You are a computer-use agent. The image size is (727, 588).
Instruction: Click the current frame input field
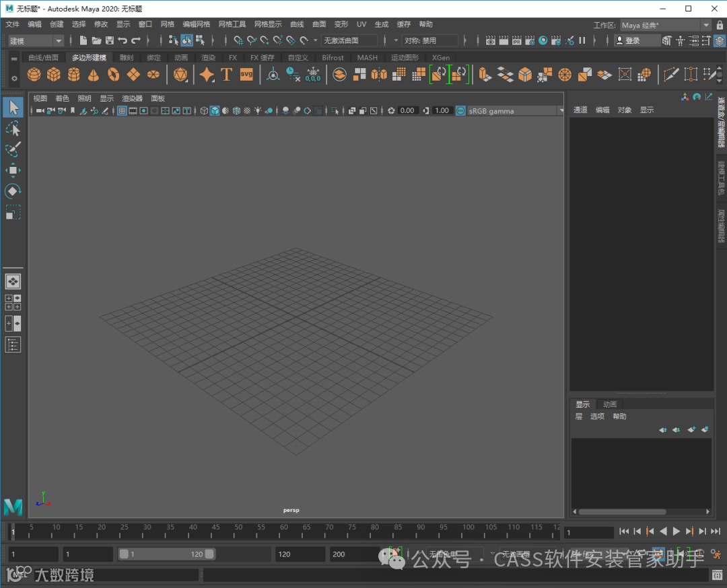[x=589, y=532]
